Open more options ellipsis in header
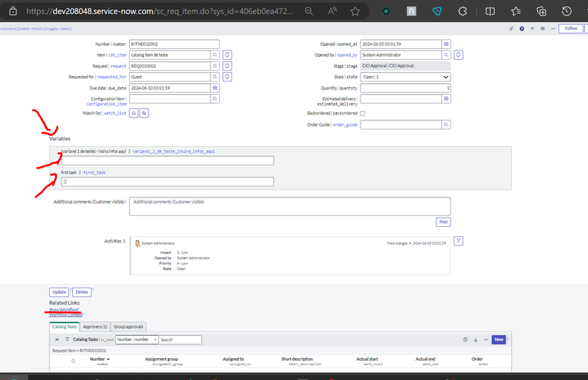The height and width of the screenshot is (380, 588). coord(553,29)
